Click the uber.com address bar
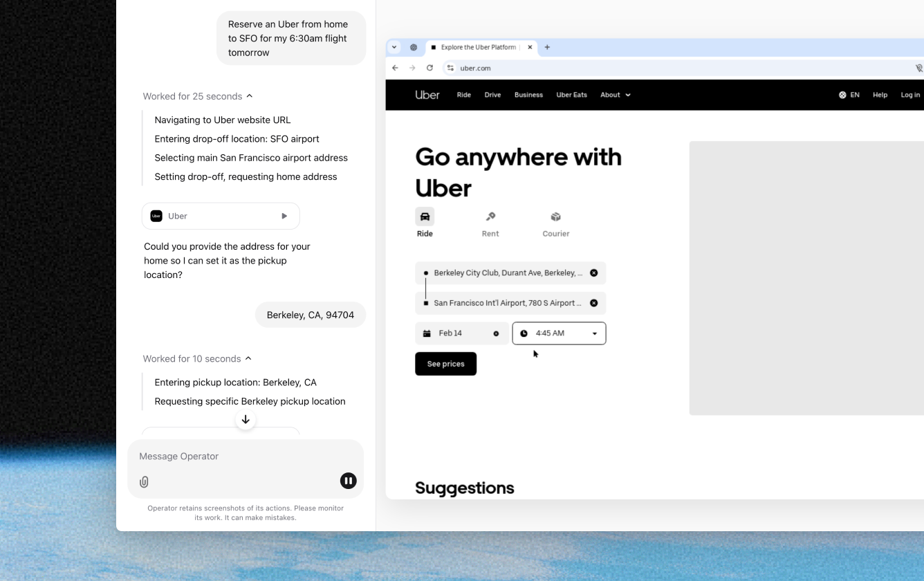Screen dimensions: 924x581 [678, 68]
